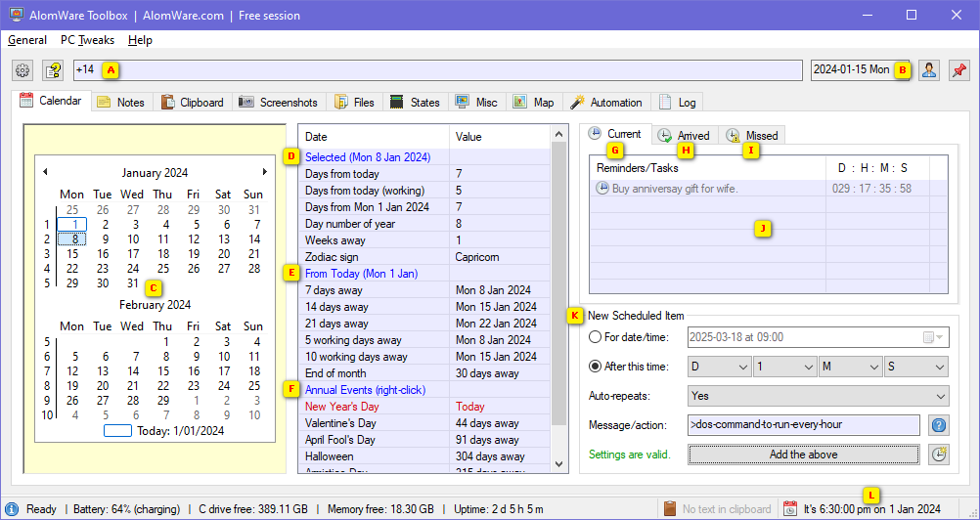Click previous month arrow in calendar

[x=45, y=172]
